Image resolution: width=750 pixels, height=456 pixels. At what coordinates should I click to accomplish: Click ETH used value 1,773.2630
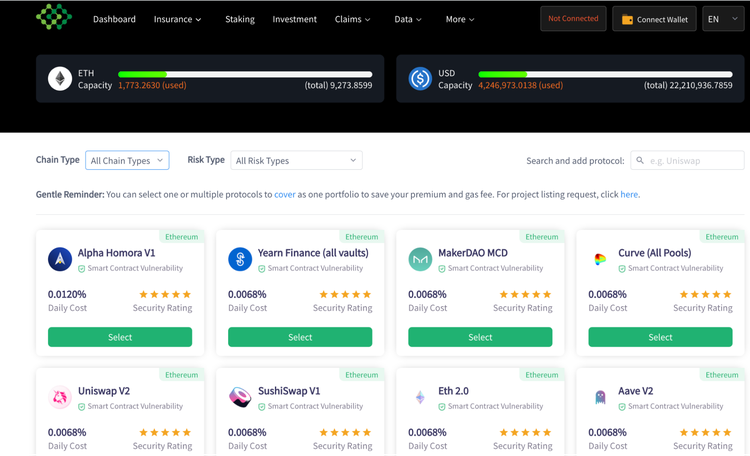tap(152, 85)
